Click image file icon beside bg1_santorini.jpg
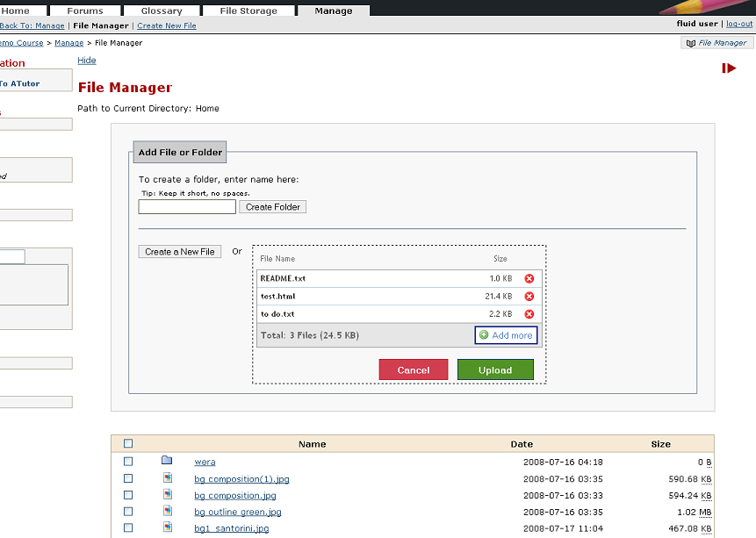Image resolution: width=756 pixels, height=538 pixels. [x=167, y=527]
